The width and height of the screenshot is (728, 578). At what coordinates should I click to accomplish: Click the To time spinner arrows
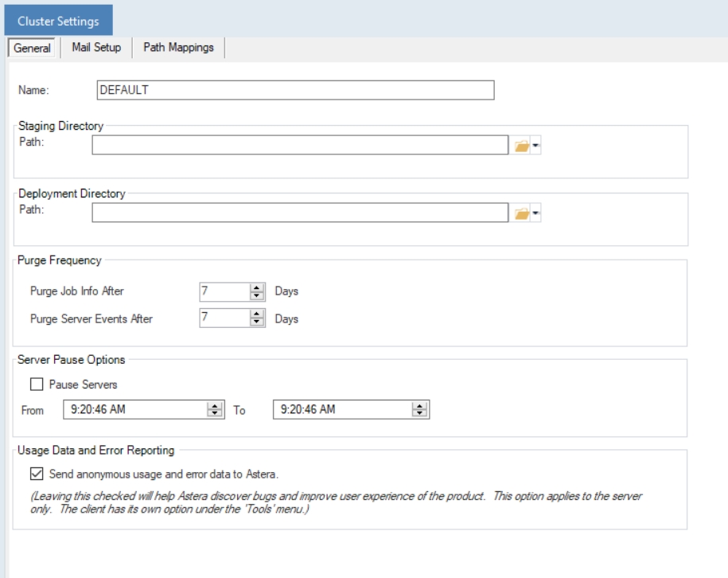point(419,410)
